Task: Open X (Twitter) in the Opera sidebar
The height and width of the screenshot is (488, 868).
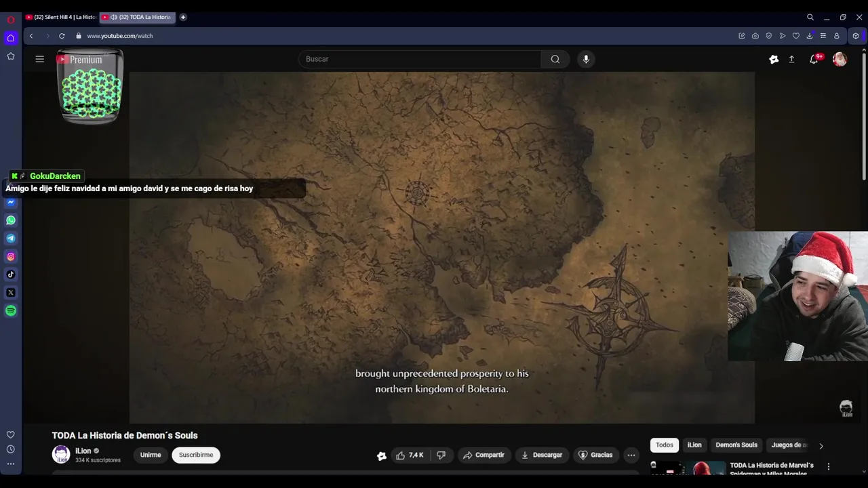Action: click(x=11, y=293)
